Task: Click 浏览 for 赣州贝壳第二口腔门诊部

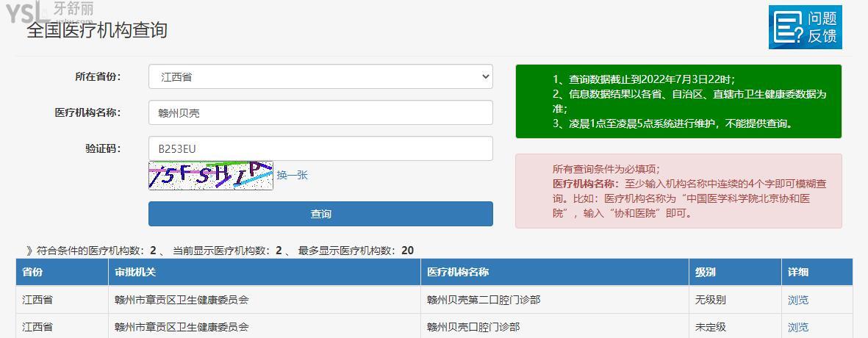Action: click(797, 300)
